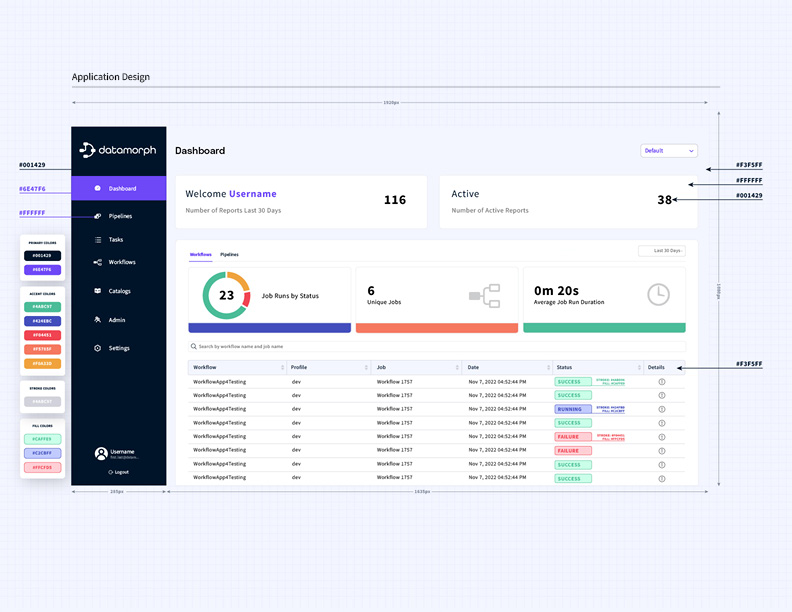Click the Pipelines sidebar icon
Image resolution: width=792 pixels, height=612 pixels.
(97, 216)
